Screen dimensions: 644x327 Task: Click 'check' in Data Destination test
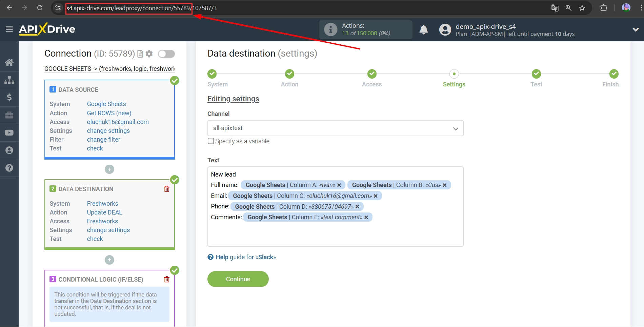point(95,239)
